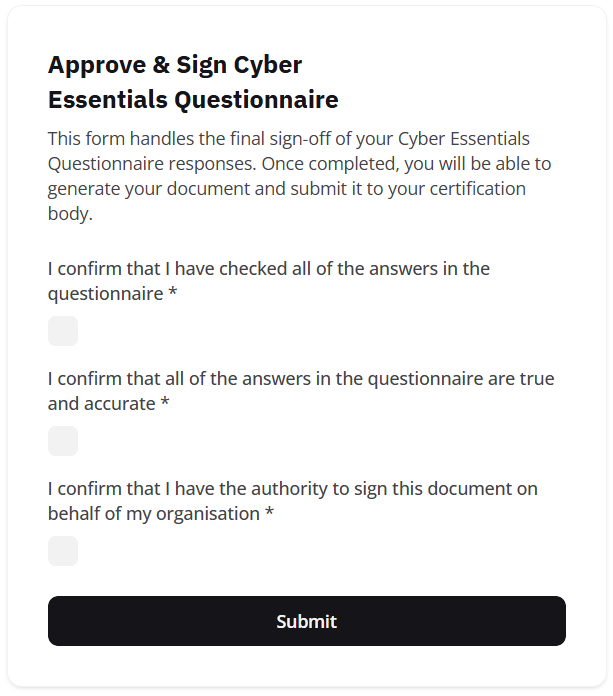
Task: Enable the 'answers are true and accurate' checkbox
Action: pyautogui.click(x=63, y=441)
